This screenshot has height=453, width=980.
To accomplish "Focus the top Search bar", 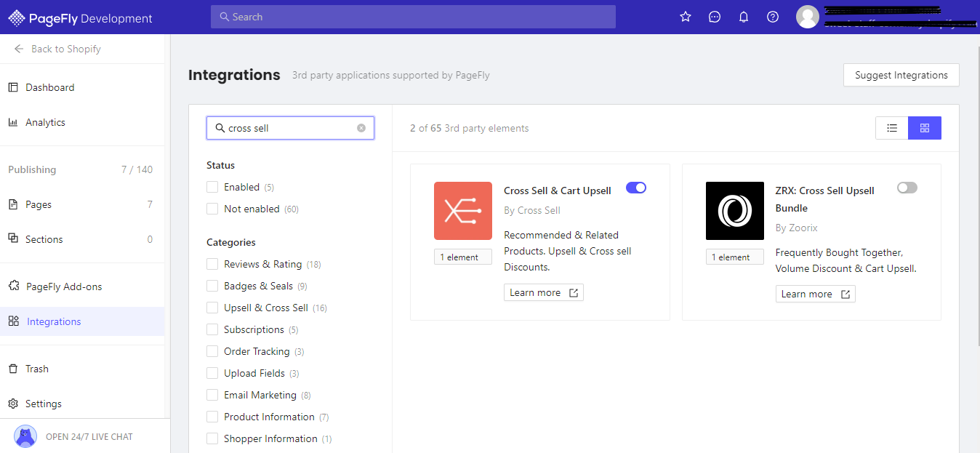I will point(413,17).
